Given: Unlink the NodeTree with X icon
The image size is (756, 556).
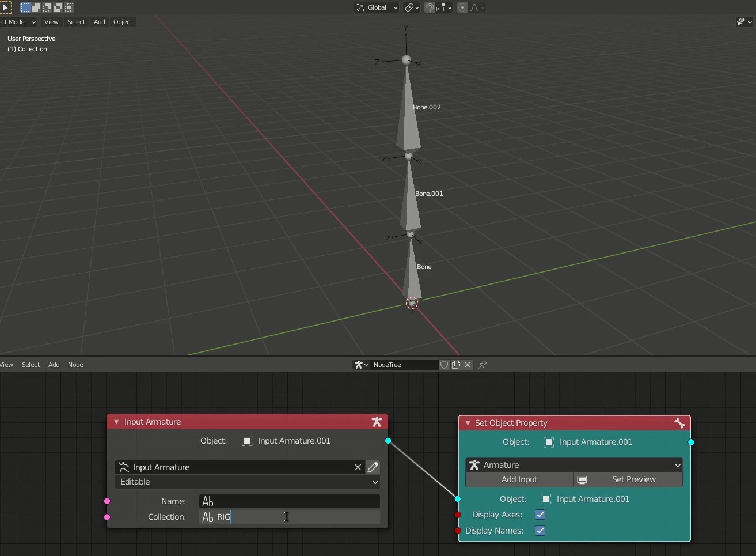Looking at the screenshot, I should (468, 365).
